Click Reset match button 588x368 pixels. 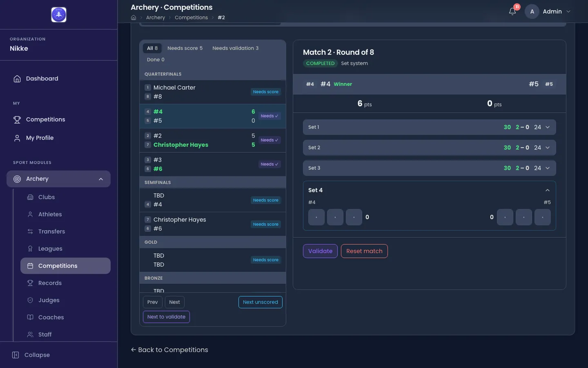pos(364,251)
